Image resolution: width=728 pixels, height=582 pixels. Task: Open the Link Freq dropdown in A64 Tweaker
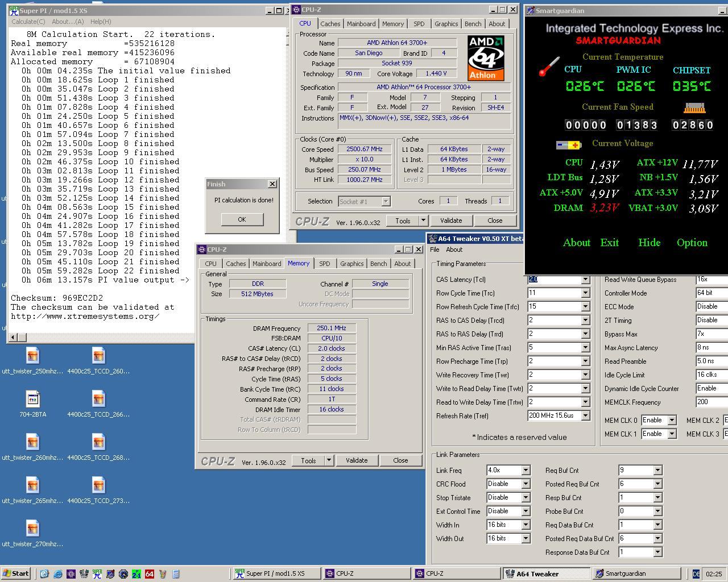(526, 471)
